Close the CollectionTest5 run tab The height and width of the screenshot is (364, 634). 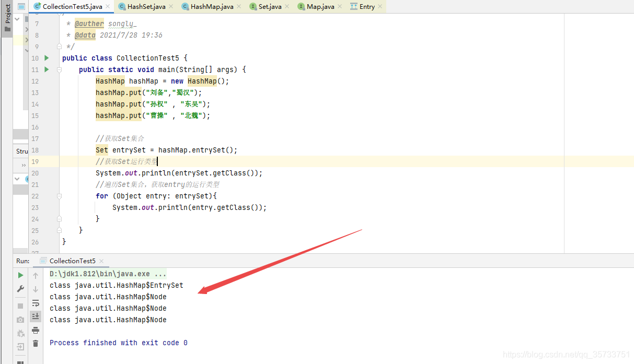tap(101, 261)
